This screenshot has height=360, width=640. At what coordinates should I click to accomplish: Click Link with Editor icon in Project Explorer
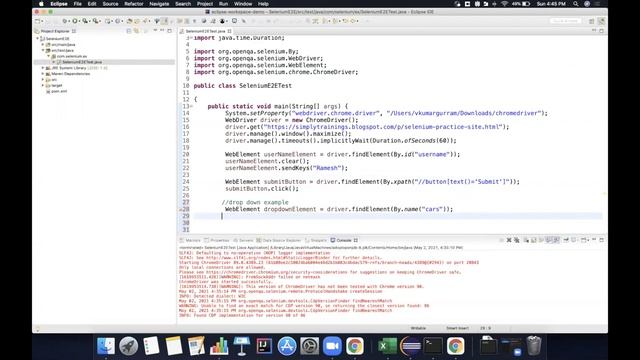[x=136, y=31]
